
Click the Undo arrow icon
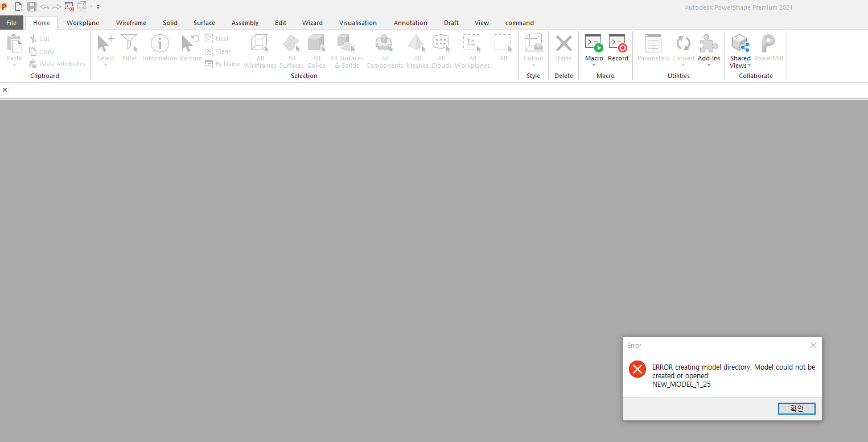click(x=44, y=7)
